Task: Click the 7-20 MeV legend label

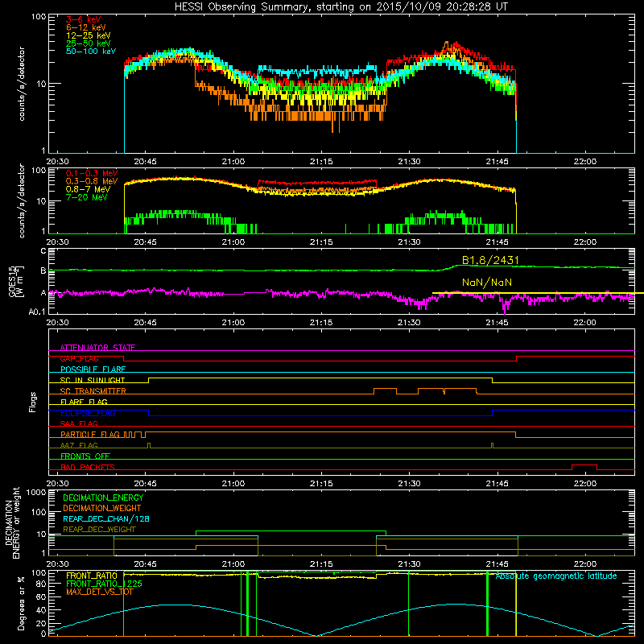Action: click(x=87, y=197)
